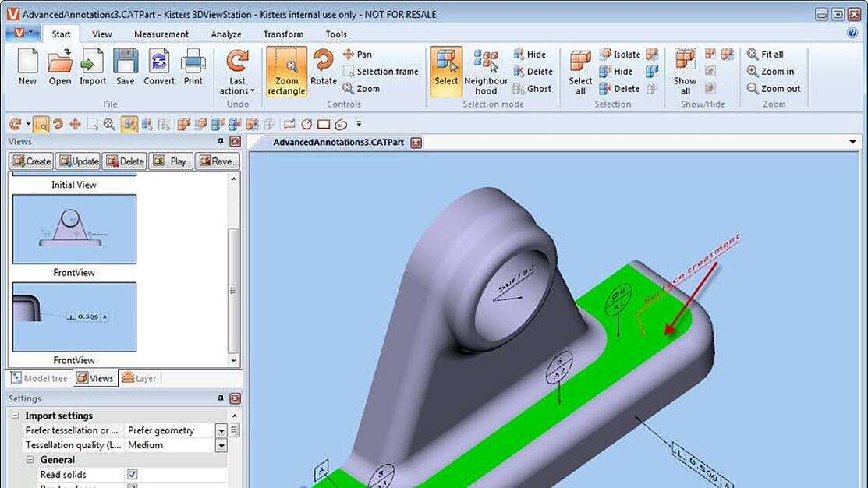Click the Create button in the Views panel

click(x=31, y=161)
